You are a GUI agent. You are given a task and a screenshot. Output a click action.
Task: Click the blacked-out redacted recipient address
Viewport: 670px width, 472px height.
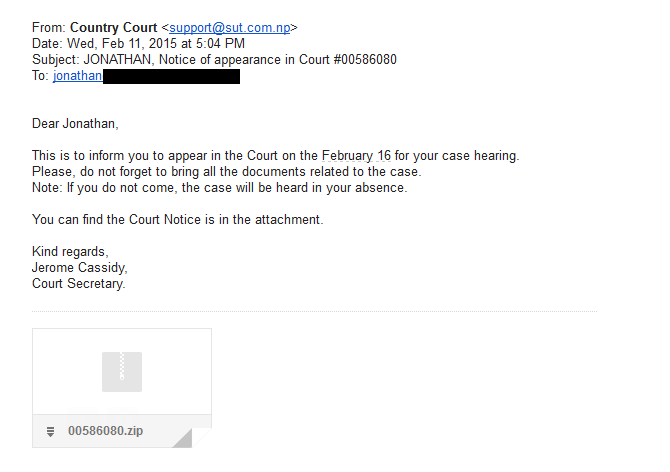tap(171, 76)
